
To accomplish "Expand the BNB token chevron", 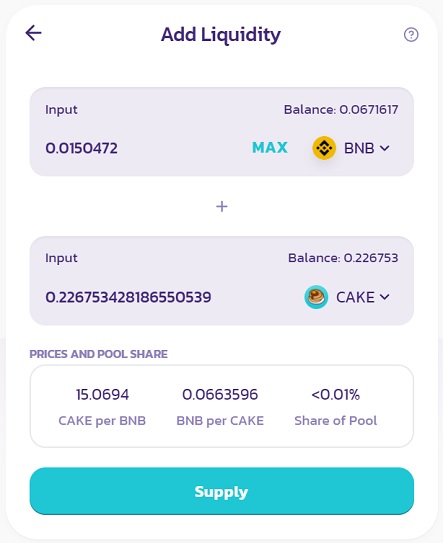I will (x=384, y=148).
